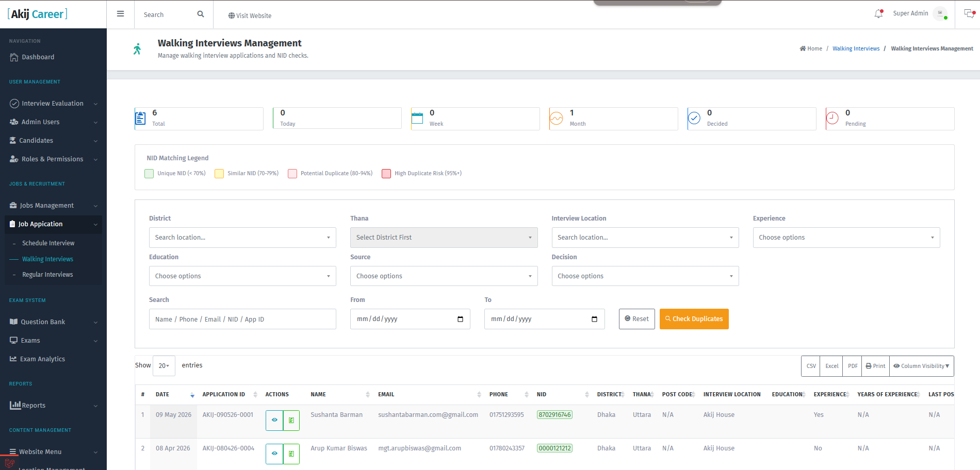This screenshot has height=470, width=980.
Task: Click the Walking Interviews breadcrumb link
Action: pos(856,48)
